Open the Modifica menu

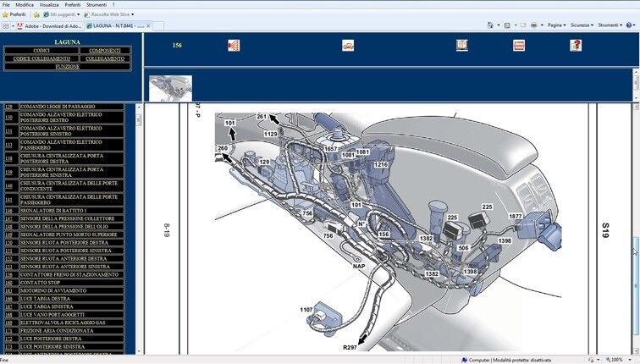pos(25,4)
